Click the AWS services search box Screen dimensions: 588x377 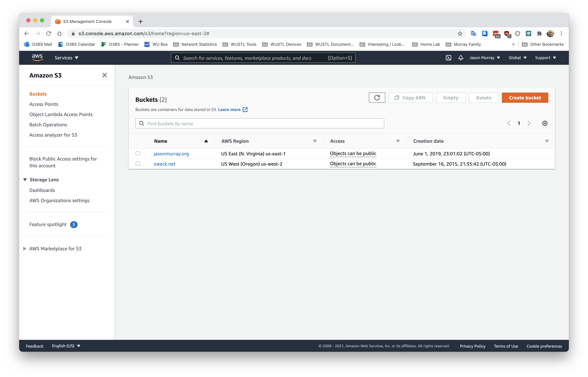click(x=263, y=58)
